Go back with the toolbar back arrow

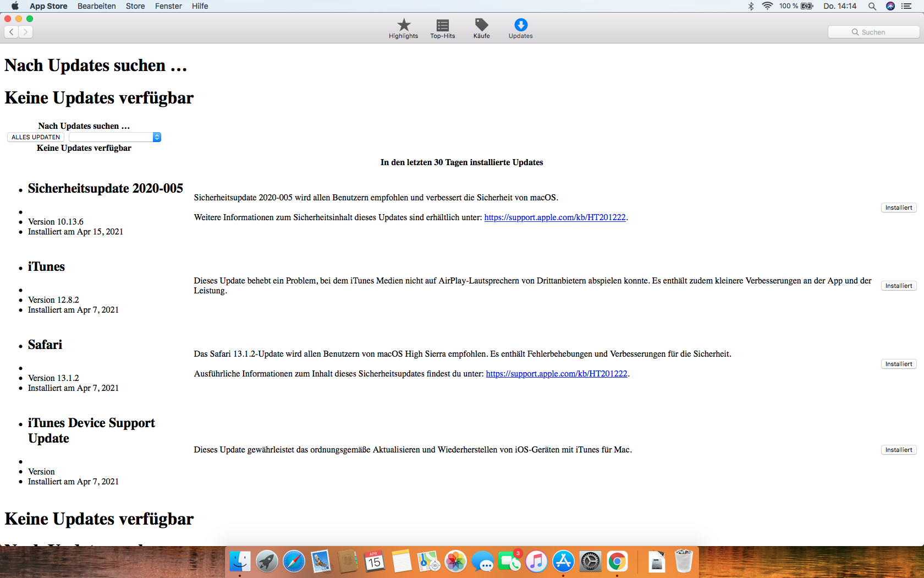click(12, 32)
